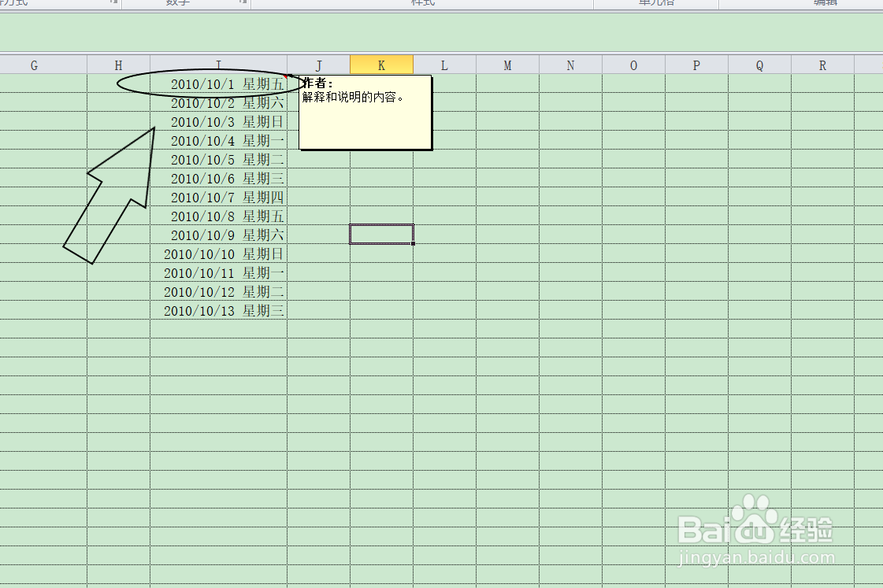The height and width of the screenshot is (588, 883).
Task: Click the cell showing 2010/10/11 星期一
Action: coord(218,273)
